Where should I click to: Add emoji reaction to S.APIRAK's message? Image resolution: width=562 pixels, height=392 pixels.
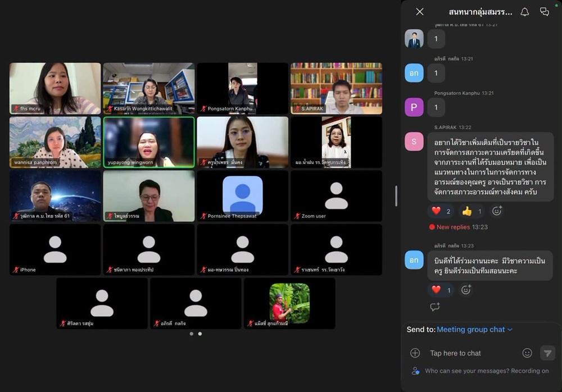coord(497,211)
